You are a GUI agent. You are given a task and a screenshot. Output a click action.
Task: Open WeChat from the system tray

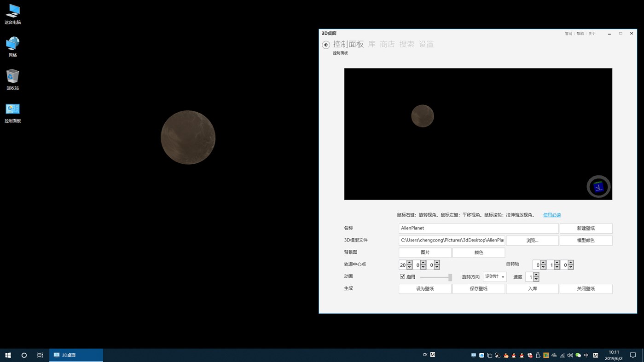pos(577,355)
